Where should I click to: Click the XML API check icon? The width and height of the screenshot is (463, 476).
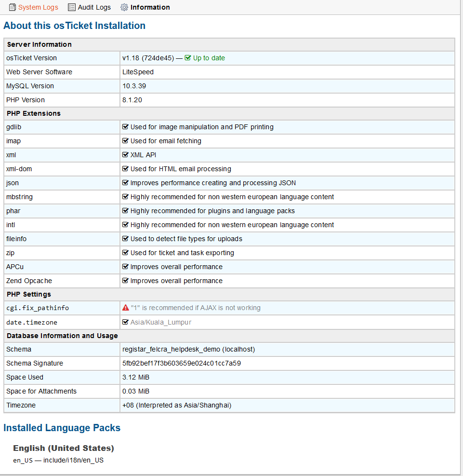point(125,154)
